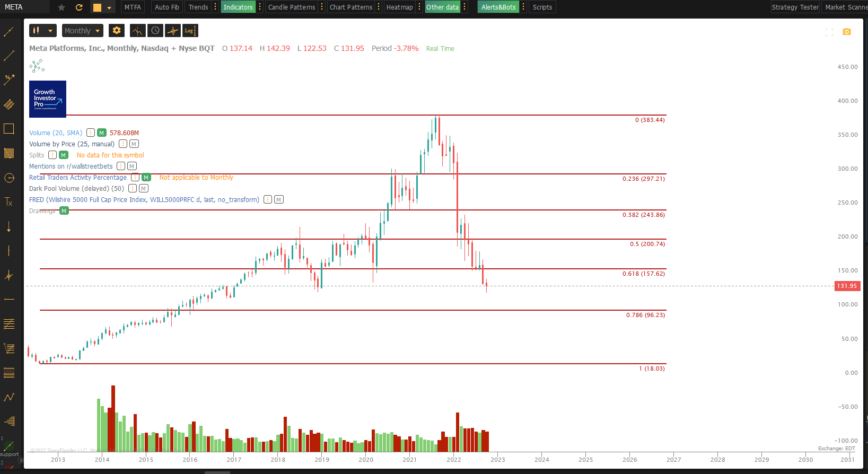
Task: Open Chart Patterns three-dot options
Action: tap(379, 7)
